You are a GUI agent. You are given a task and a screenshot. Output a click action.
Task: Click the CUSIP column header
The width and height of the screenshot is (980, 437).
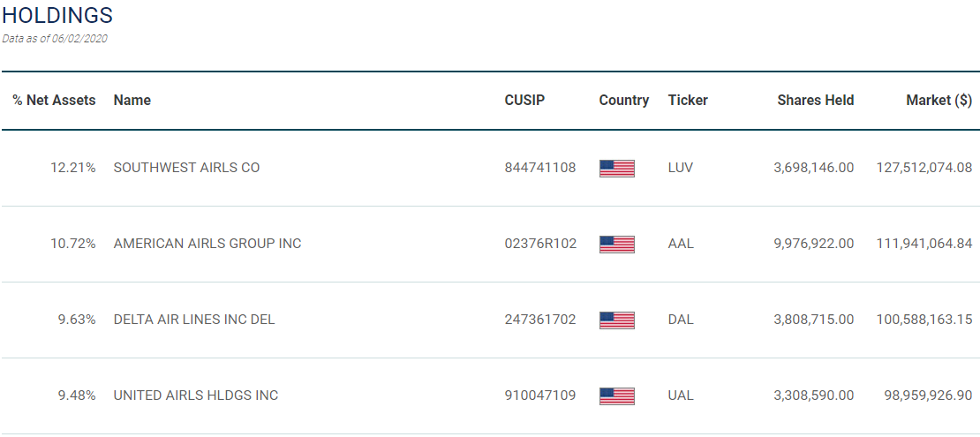pyautogui.click(x=524, y=101)
